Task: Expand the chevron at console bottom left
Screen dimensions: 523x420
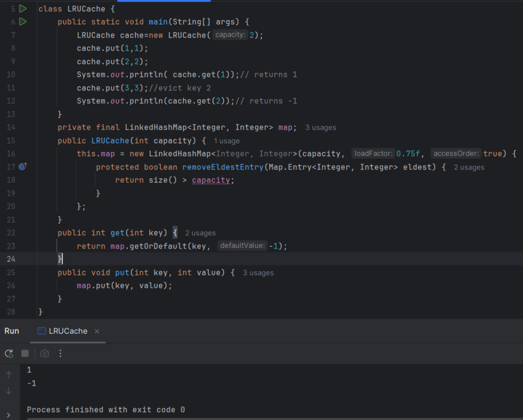Action: [9, 414]
